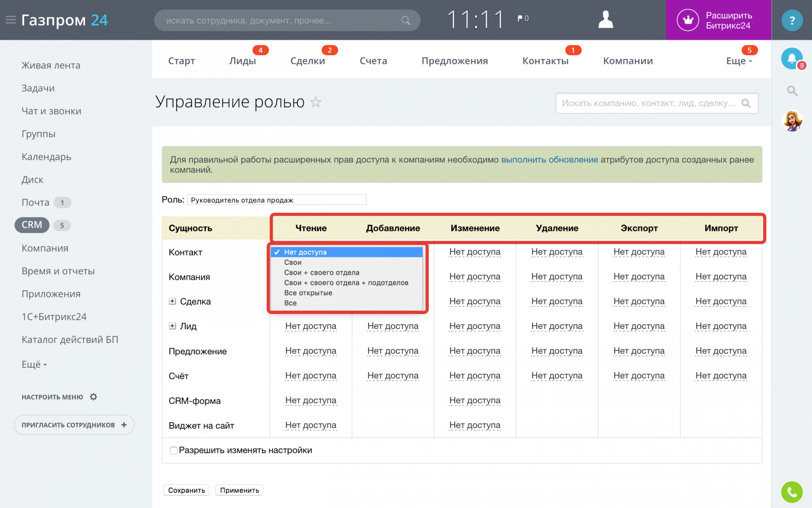Image resolution: width=812 pixels, height=508 pixels.
Task: Change Контакт Изменение access value
Action: click(x=475, y=252)
